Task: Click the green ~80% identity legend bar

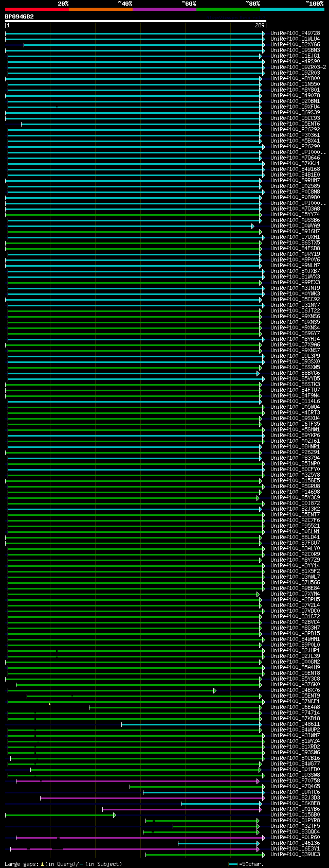Action: [x=228, y=9]
